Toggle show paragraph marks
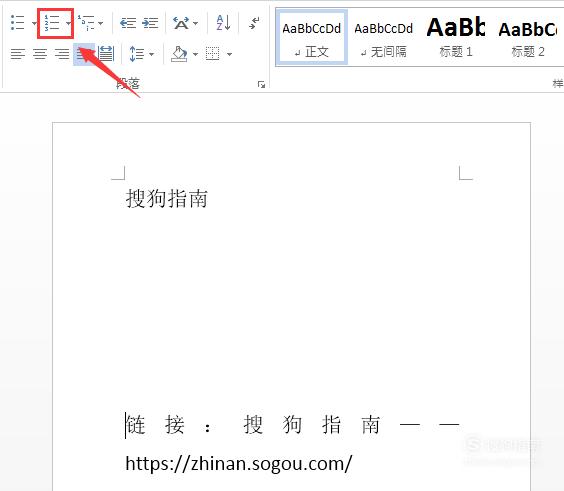The image size is (564, 491). (x=254, y=23)
